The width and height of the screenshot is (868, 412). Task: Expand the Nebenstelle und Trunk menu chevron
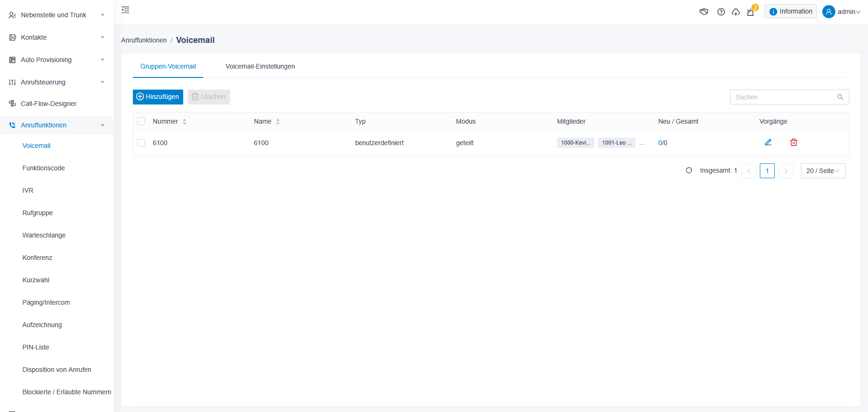coord(103,15)
